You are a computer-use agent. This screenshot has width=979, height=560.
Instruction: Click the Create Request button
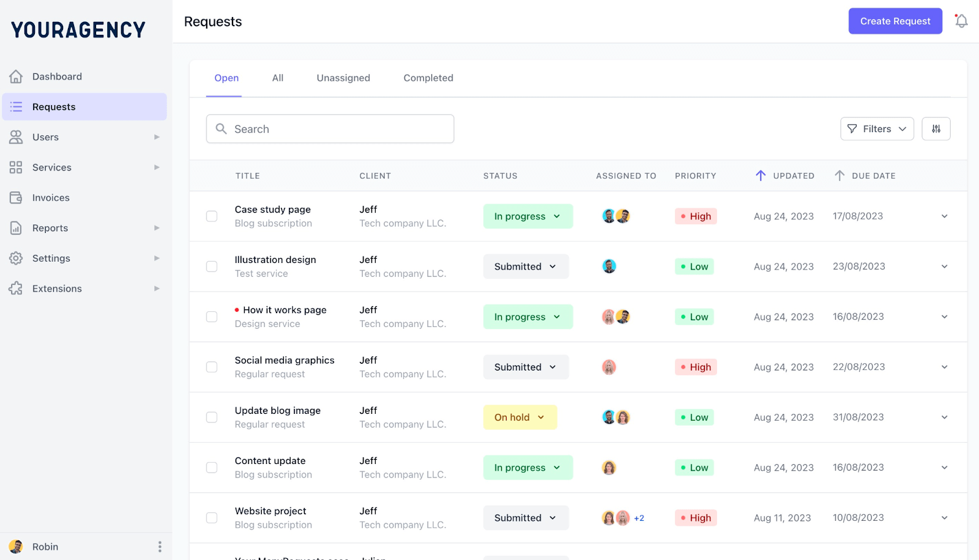[x=895, y=21]
